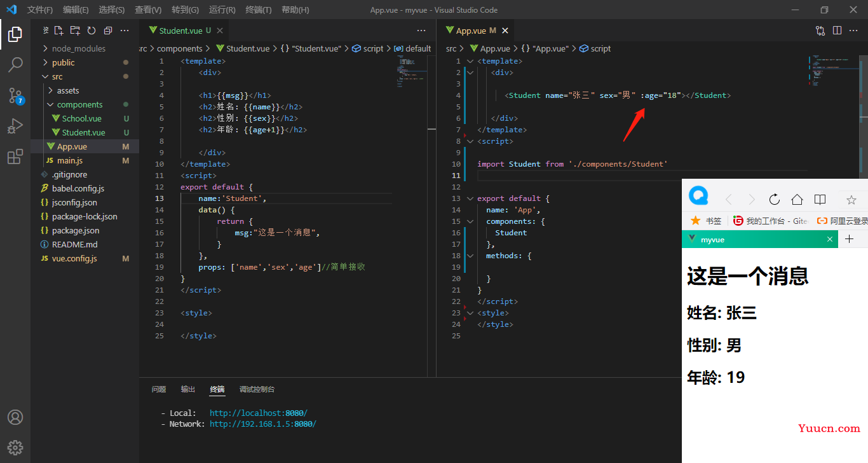Open More Actions for the left editor group

(x=421, y=31)
